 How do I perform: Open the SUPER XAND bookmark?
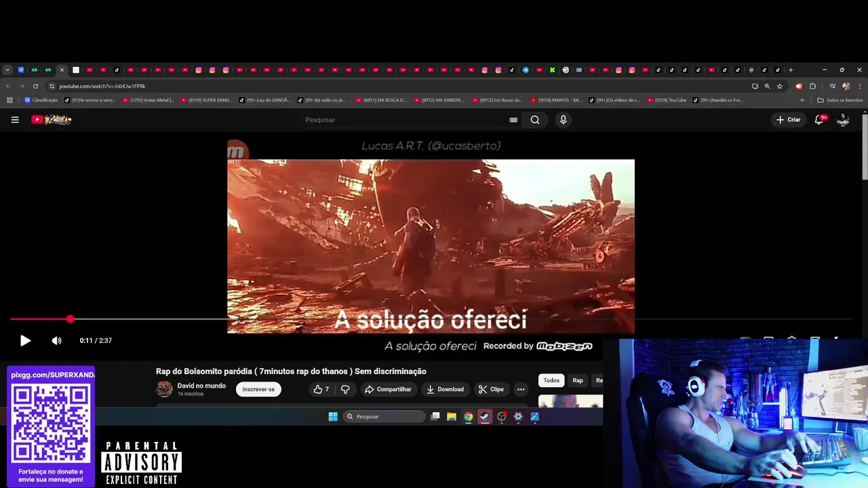pyautogui.click(x=207, y=100)
